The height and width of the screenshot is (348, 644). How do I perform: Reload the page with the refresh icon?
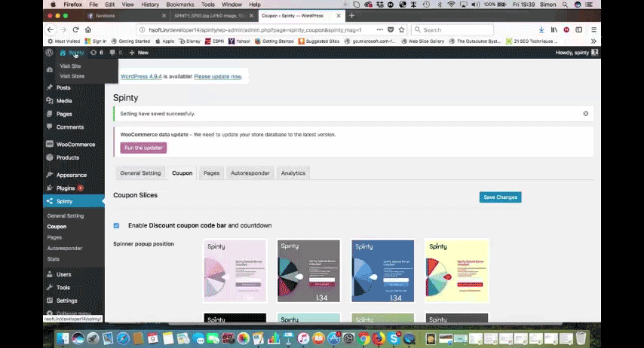coord(75,29)
